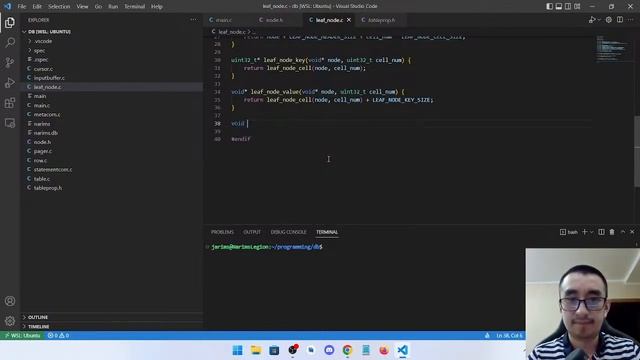
Task: Open inputbuffer.c in the explorer
Action: [x=111, y=78]
